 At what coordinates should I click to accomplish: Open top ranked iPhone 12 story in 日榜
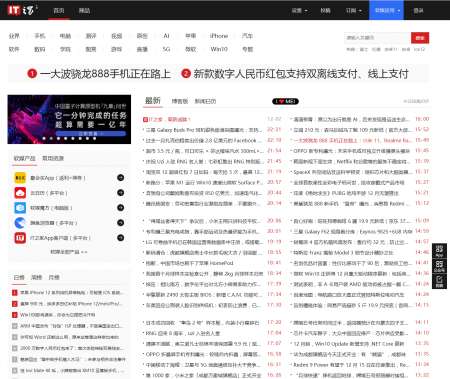click(71, 293)
